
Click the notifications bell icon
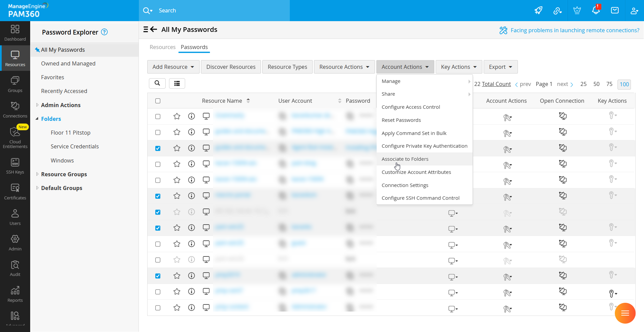tap(596, 10)
